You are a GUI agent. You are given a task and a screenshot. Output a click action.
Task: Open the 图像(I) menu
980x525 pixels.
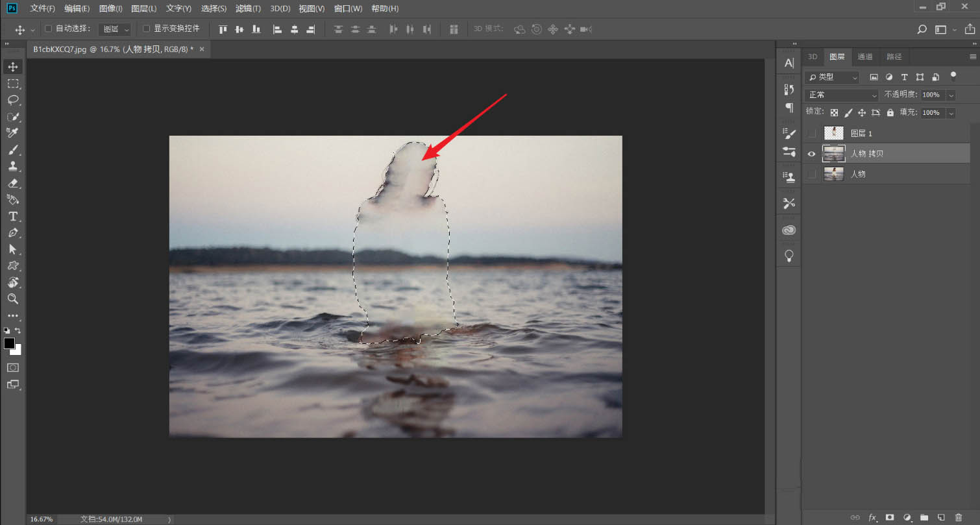click(110, 8)
